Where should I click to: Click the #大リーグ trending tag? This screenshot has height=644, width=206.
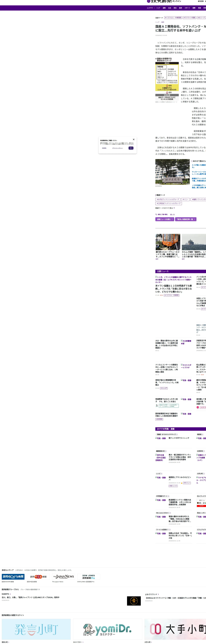(x=201, y=18)
